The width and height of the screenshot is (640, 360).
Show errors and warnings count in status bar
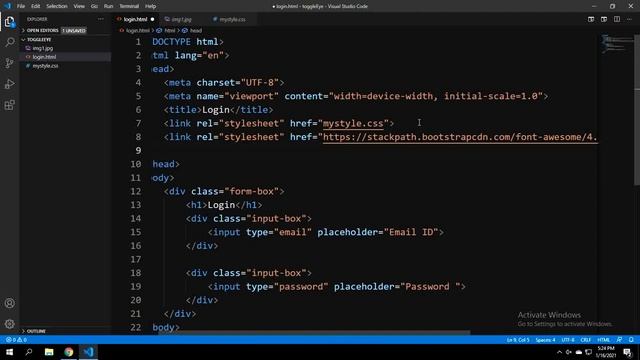pyautogui.click(x=16, y=340)
